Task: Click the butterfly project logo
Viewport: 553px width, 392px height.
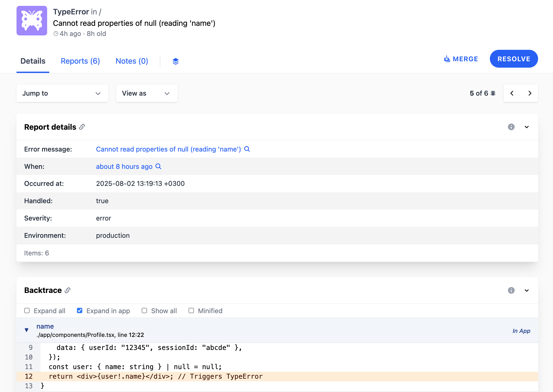Action: [32, 21]
